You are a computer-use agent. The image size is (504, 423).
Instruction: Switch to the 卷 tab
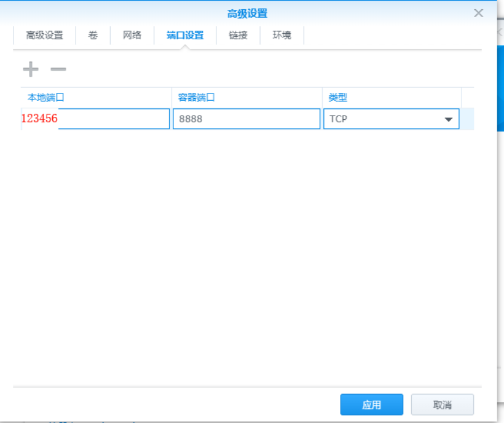click(92, 36)
